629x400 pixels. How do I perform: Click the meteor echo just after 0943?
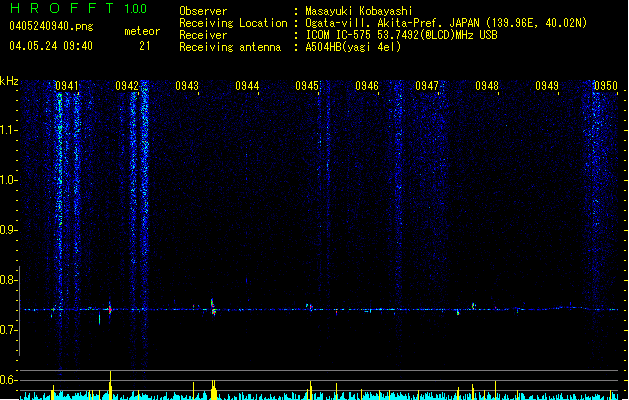[213, 307]
